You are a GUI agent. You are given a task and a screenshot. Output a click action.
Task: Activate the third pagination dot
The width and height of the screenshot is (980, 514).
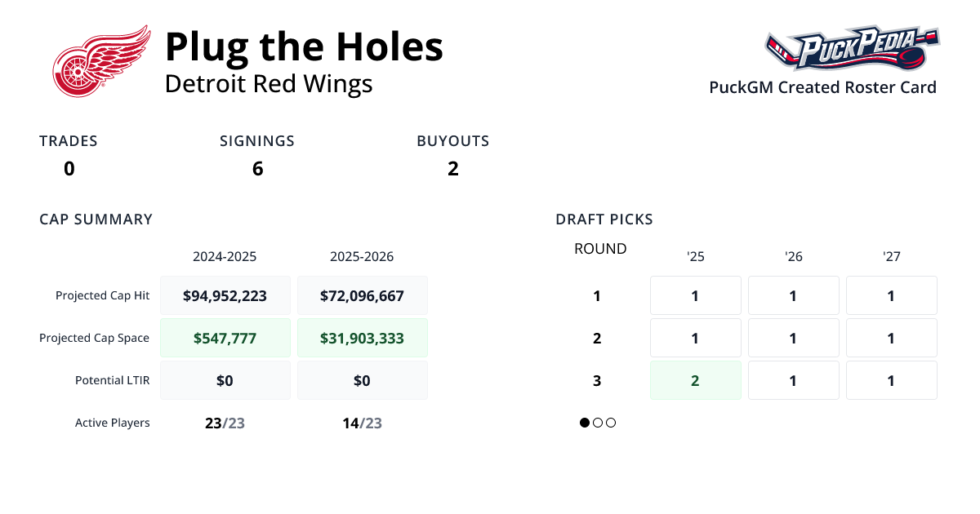point(611,423)
